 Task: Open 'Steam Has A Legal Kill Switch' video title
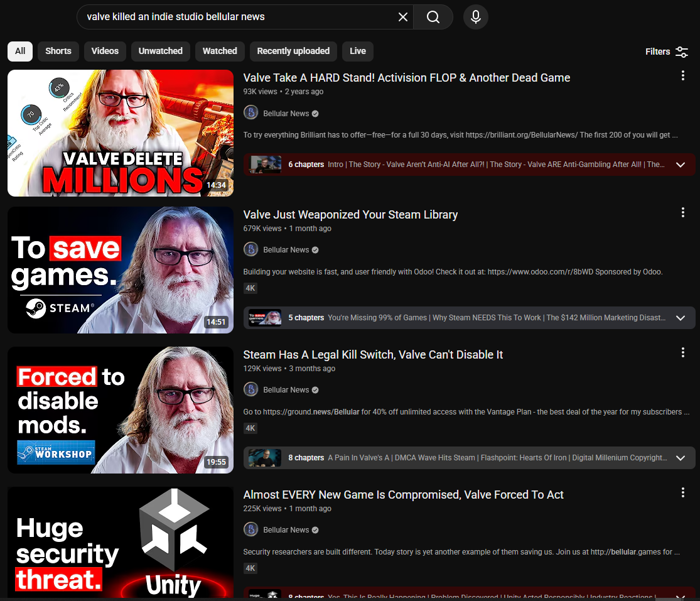coord(373,355)
